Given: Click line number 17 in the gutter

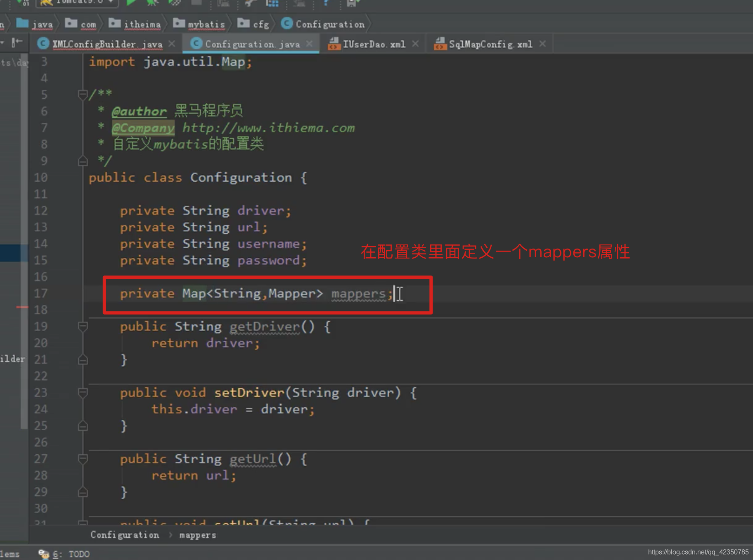Looking at the screenshot, I should 41,294.
